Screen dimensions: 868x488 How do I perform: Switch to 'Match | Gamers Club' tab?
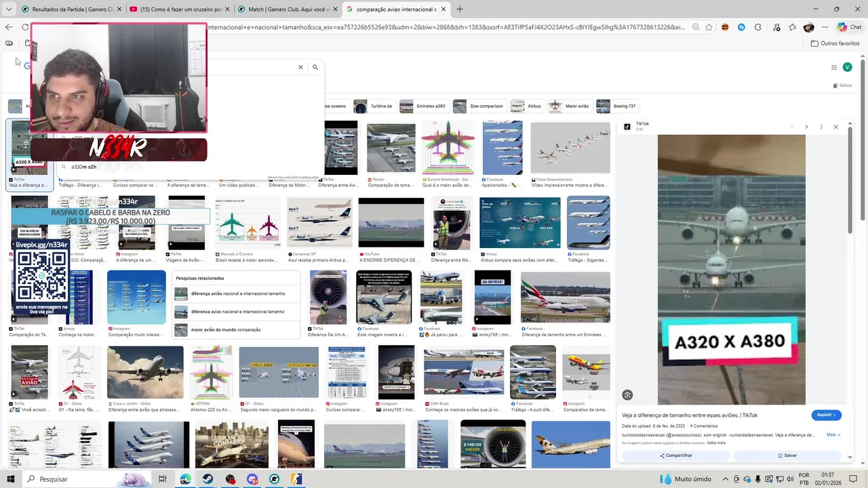(287, 9)
